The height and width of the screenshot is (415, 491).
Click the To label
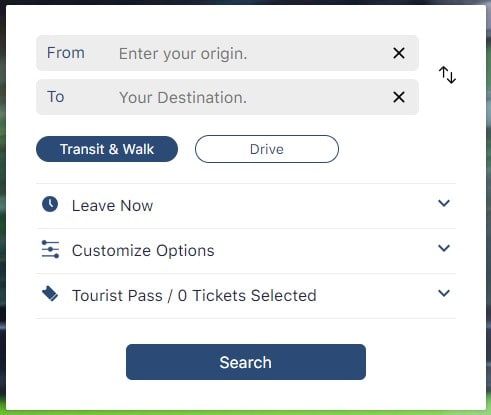pos(56,97)
